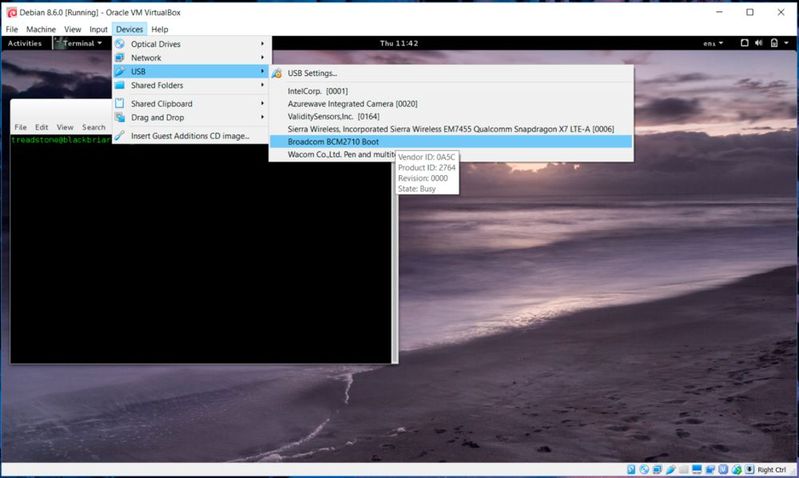Click the shared folders status bar icon
Screen dimensions: 799x478
pyautogui.click(x=683, y=469)
